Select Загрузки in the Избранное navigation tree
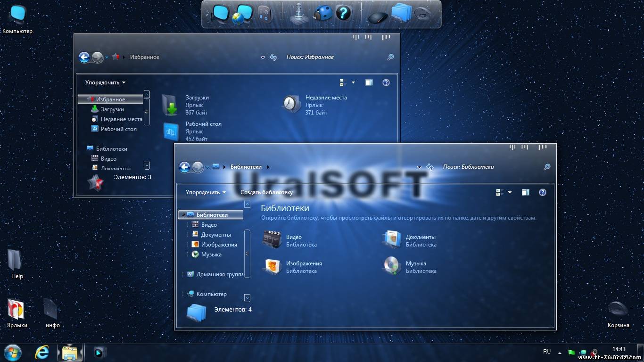This screenshot has height=362, width=644. pos(112,109)
